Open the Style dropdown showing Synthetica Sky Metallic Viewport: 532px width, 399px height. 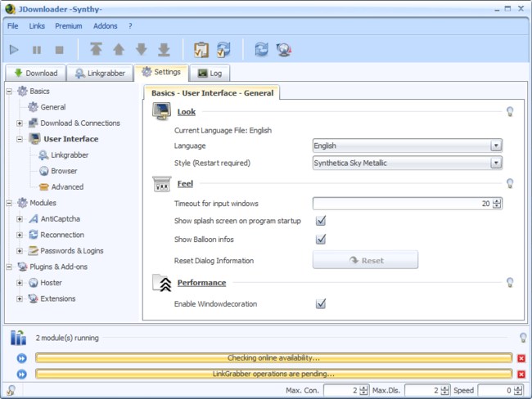[407, 163]
